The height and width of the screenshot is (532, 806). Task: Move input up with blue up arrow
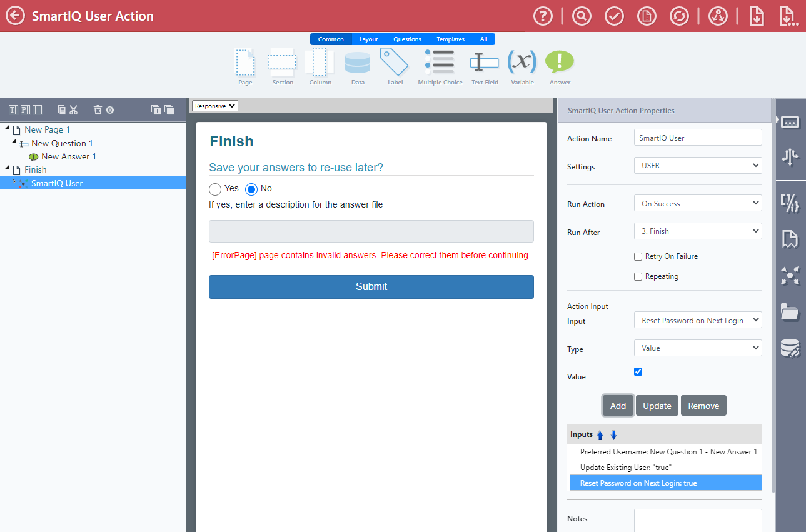(600, 435)
